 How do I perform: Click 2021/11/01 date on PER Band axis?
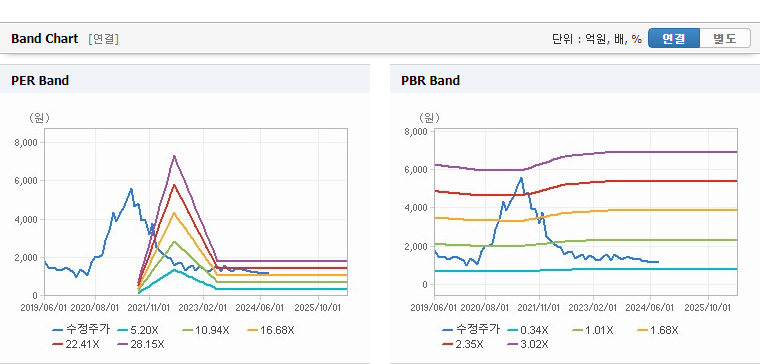click(x=149, y=308)
